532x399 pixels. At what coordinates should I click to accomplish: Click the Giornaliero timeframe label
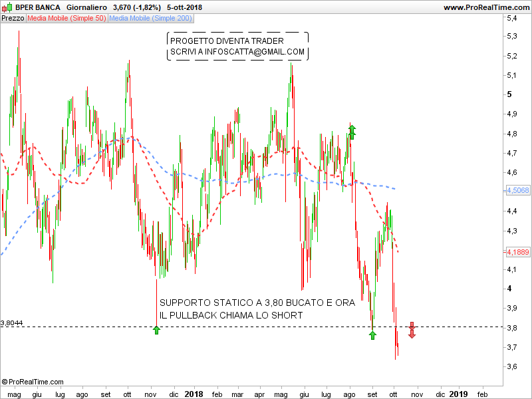tap(86, 7)
